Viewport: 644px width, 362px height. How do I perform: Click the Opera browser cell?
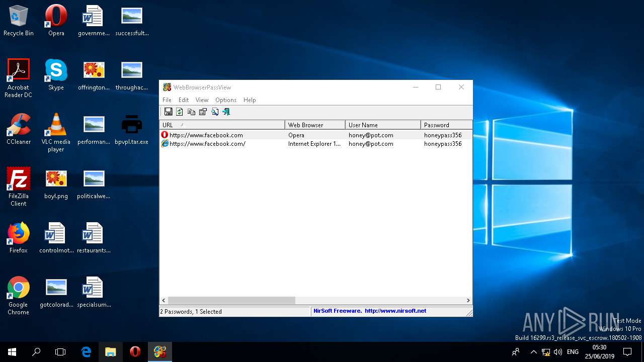pos(296,135)
